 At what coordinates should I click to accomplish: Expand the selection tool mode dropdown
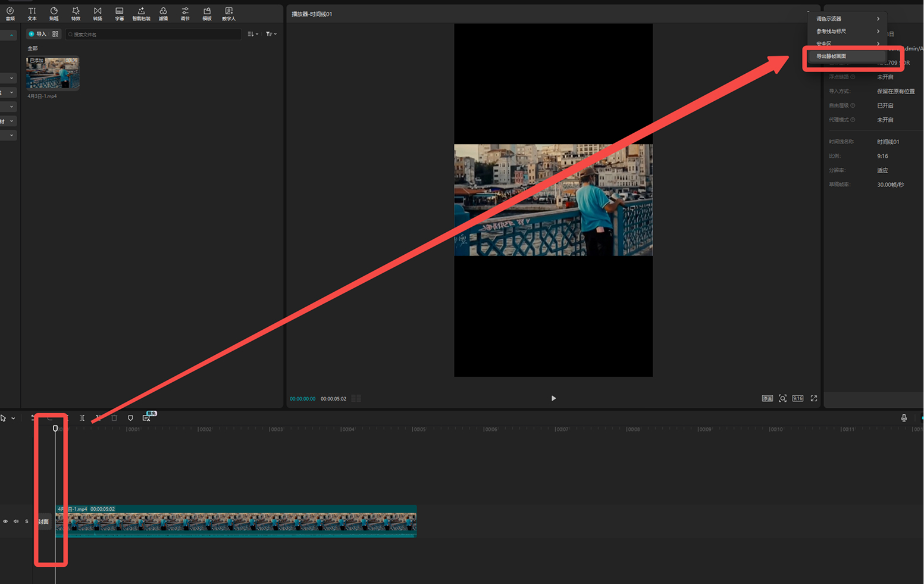click(13, 419)
